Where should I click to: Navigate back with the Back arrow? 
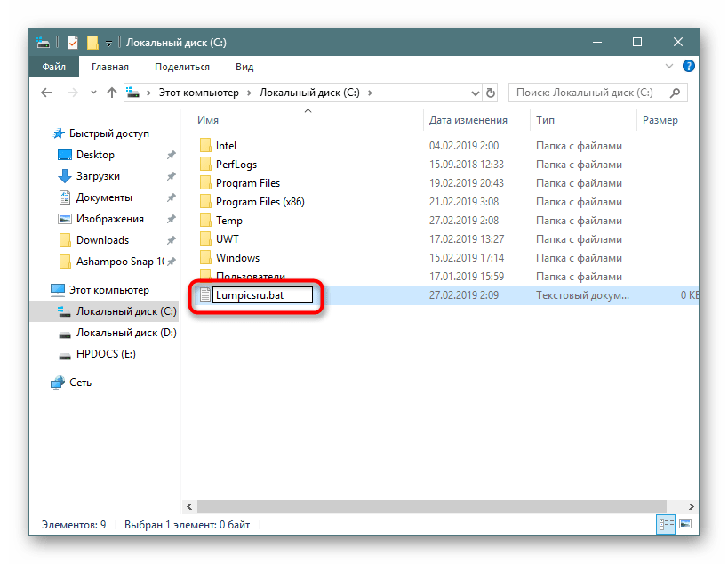[45, 93]
